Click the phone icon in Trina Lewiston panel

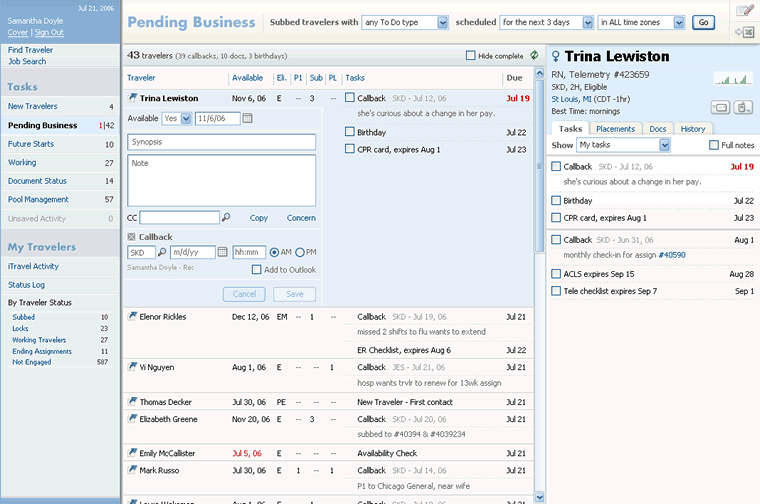tap(743, 107)
